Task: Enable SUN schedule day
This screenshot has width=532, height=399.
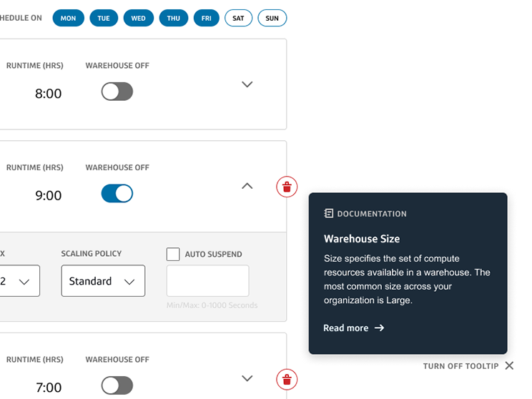Action: click(x=272, y=18)
